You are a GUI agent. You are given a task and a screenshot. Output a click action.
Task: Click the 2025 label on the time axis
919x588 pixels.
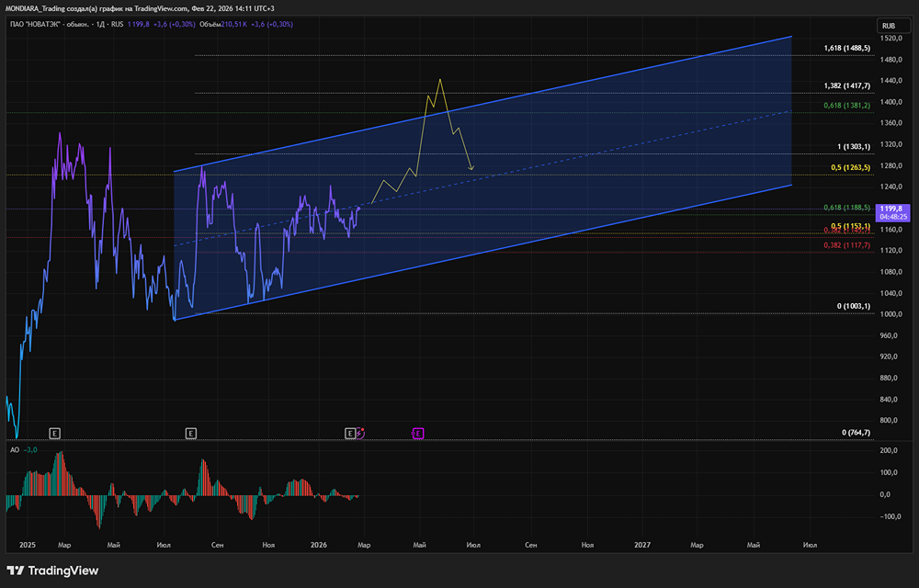tap(27, 545)
